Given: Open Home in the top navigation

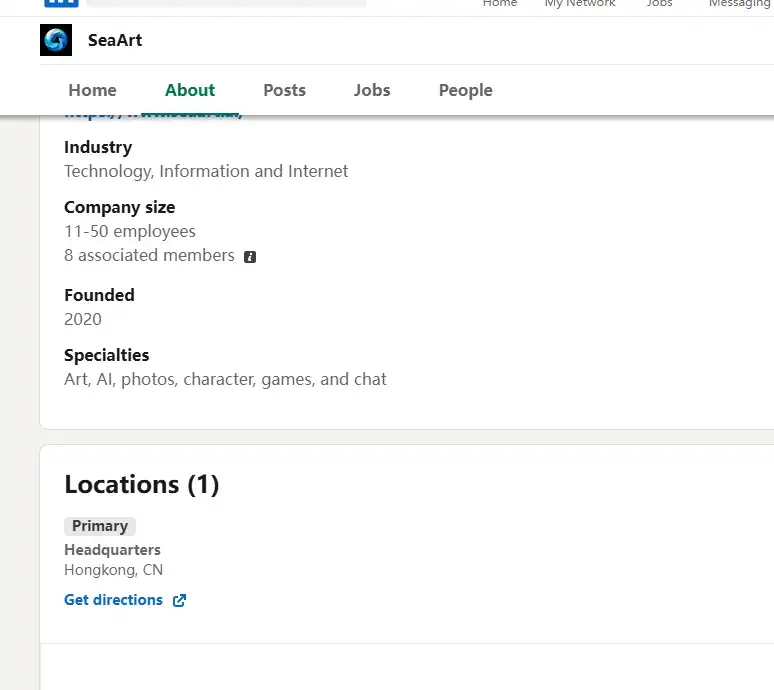Looking at the screenshot, I should point(500,3).
